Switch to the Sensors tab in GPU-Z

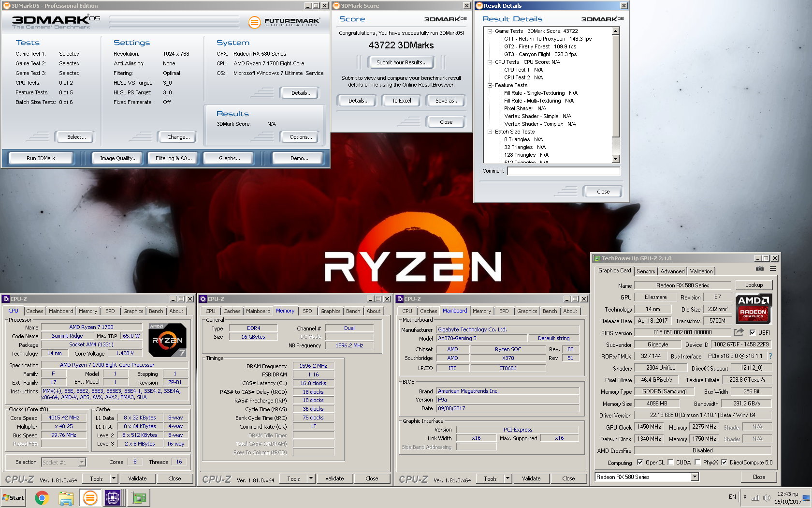[x=646, y=271]
